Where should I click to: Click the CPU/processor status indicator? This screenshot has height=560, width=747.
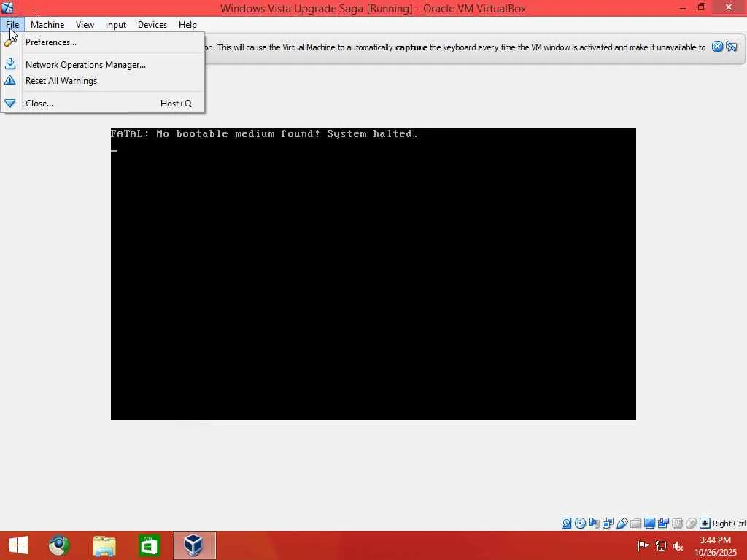tap(677, 523)
